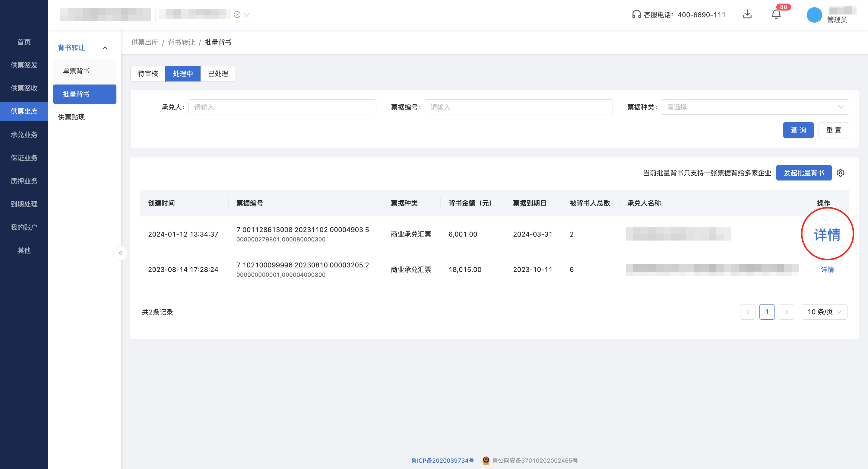Collapse the 背书转让 submenu

click(105, 48)
